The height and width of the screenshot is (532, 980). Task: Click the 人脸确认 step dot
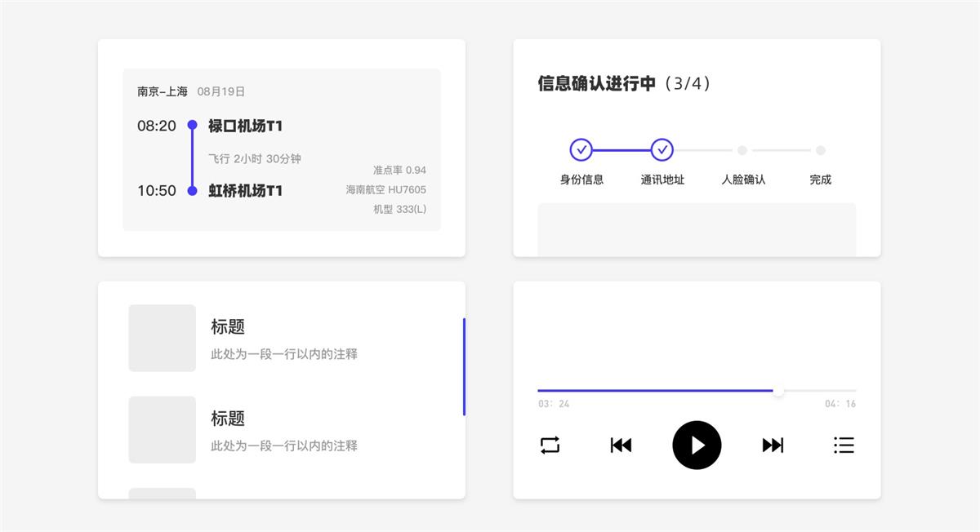click(x=742, y=150)
